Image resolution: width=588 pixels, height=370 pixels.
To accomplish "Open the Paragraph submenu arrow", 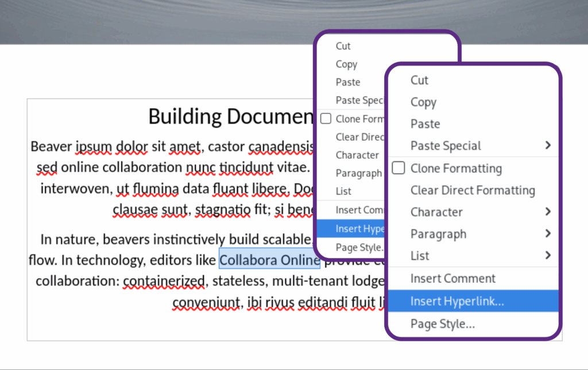I will [x=548, y=234].
